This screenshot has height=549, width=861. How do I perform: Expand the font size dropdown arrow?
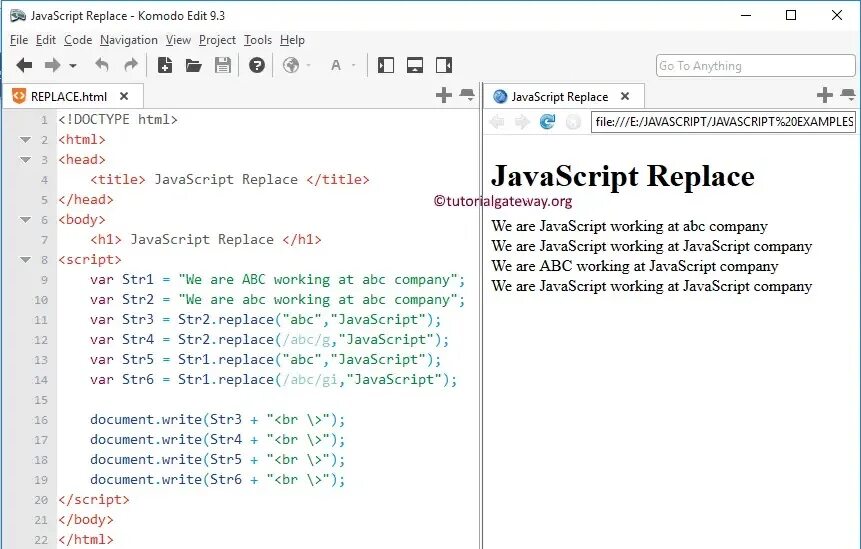click(354, 65)
